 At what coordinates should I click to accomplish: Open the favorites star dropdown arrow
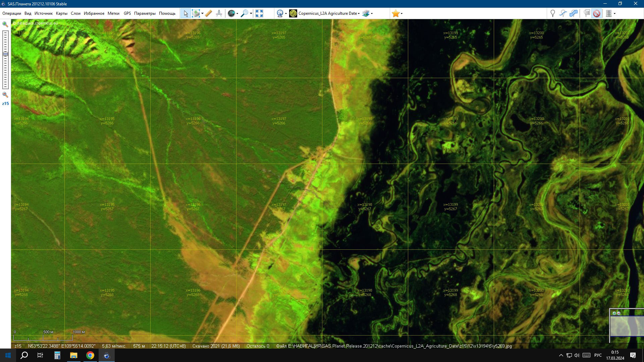point(401,14)
